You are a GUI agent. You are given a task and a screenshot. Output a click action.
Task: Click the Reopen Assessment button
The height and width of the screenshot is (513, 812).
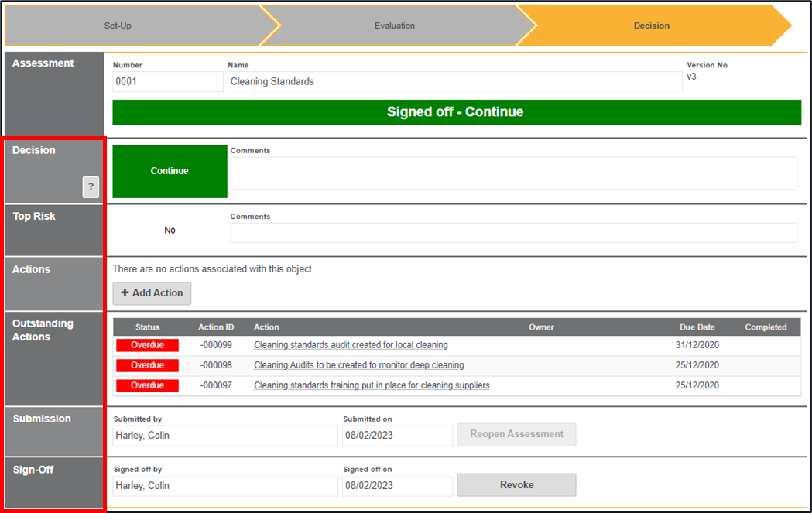coord(516,434)
